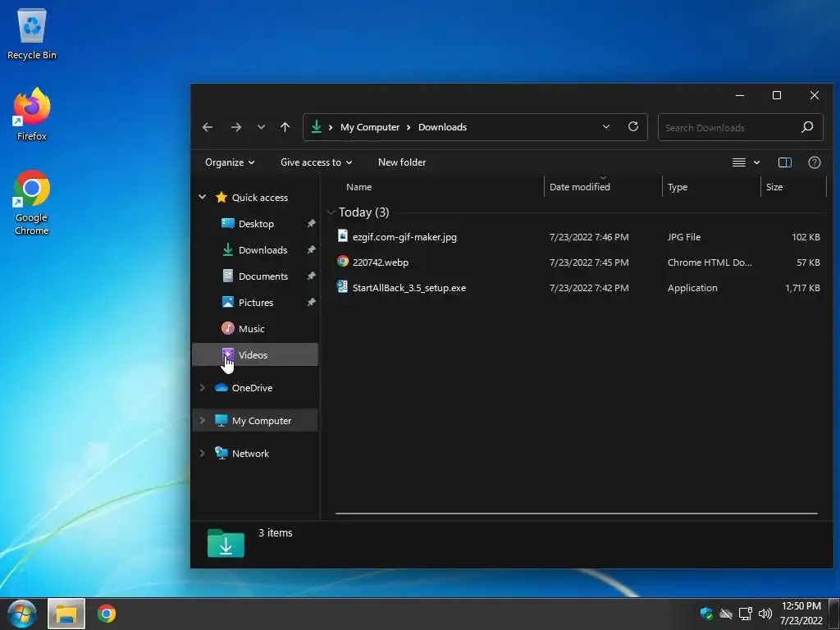Screen dimensions: 840x630
Task: Open the volume tray icon
Action: coord(765,614)
